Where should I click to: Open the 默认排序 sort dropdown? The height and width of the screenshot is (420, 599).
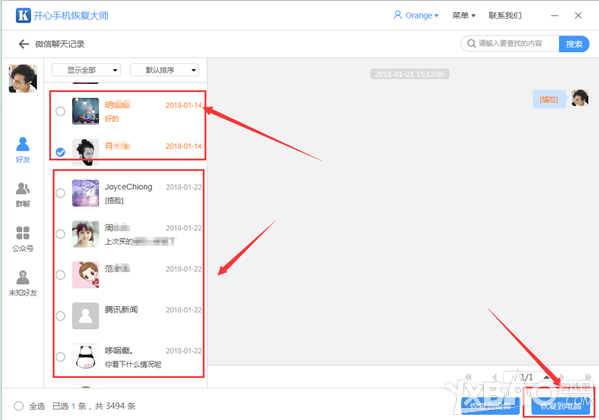[x=165, y=70]
